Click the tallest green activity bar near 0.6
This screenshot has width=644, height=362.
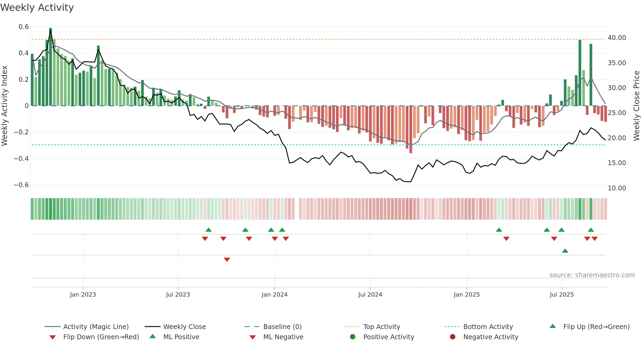(x=50, y=67)
